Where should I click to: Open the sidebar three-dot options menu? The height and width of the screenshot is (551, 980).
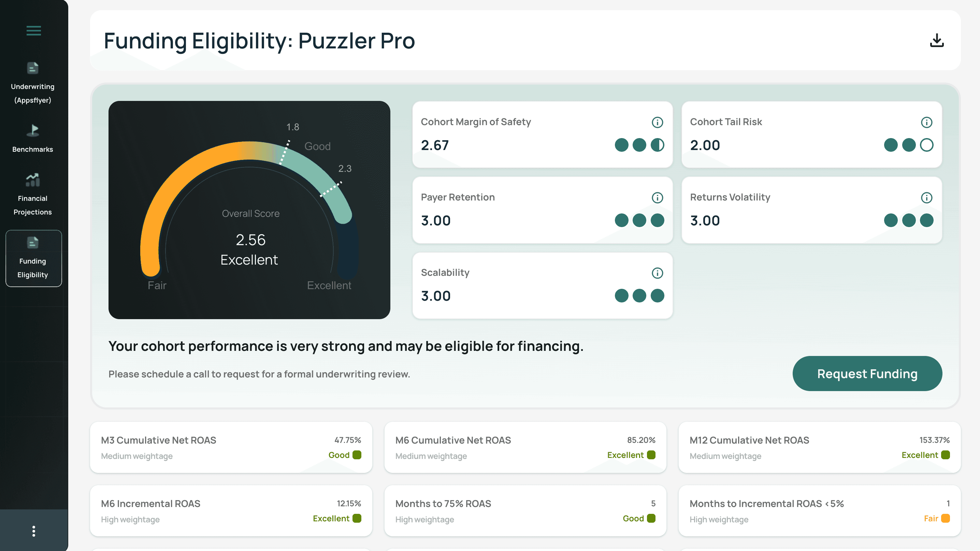click(x=33, y=531)
